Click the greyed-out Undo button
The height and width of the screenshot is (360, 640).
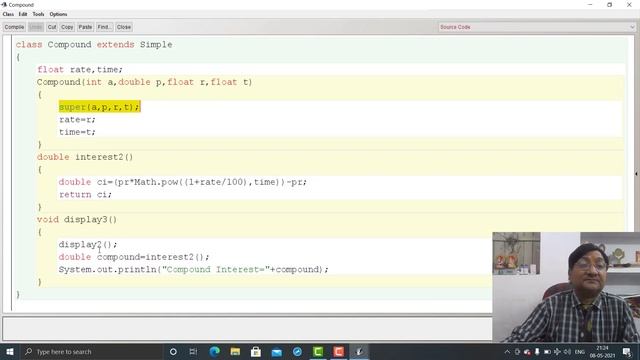point(36,27)
